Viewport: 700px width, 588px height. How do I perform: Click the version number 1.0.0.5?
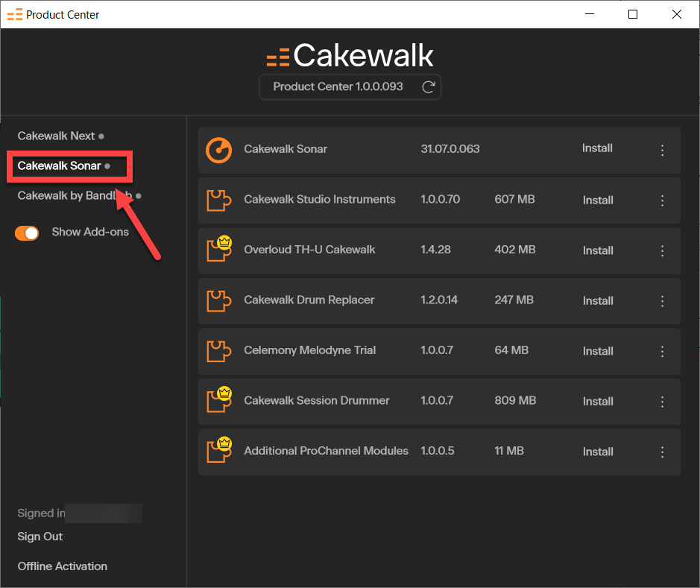437,451
